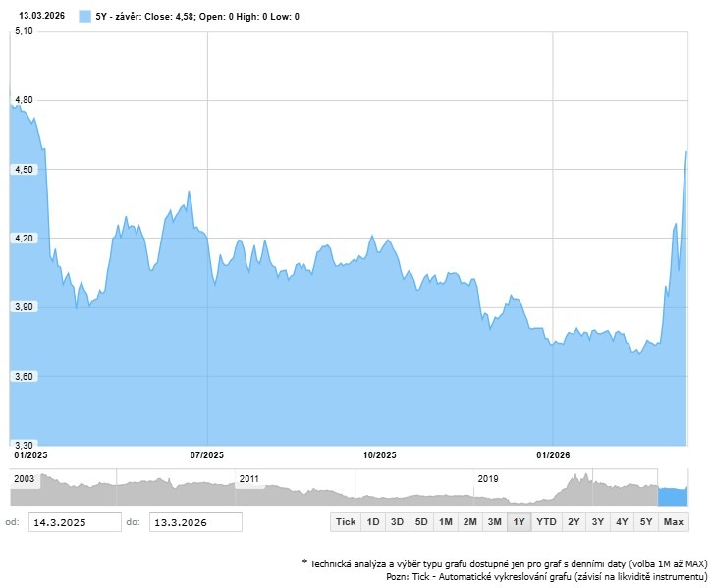The height and width of the screenshot is (588, 711).
Task: Click the chart peak at far right
Action: pos(685,152)
